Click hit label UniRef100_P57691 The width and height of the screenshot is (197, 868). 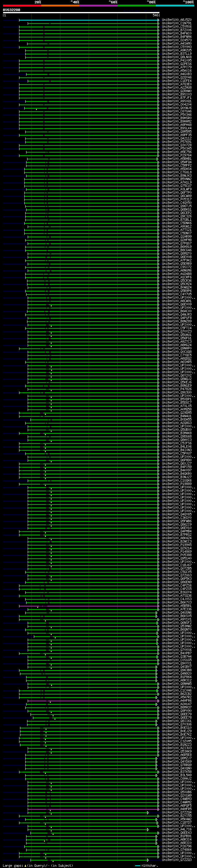[177, 142]
